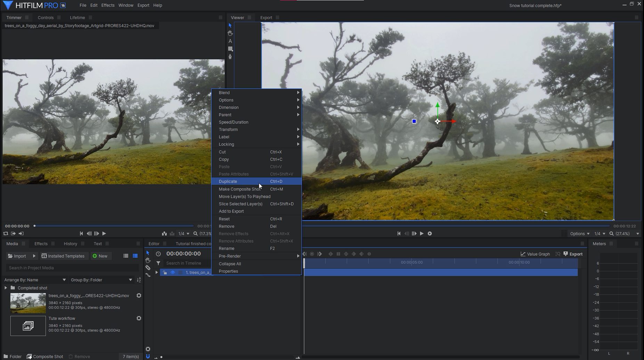This screenshot has width=644, height=360.
Task: Click the Overlay clip icon in Trimmer
Action: 172,233
